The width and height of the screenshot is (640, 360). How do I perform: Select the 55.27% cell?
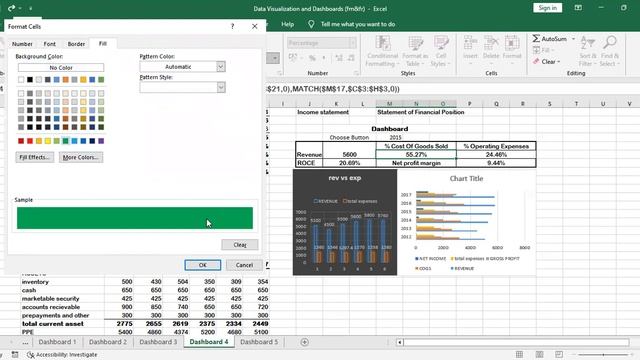pos(416,154)
